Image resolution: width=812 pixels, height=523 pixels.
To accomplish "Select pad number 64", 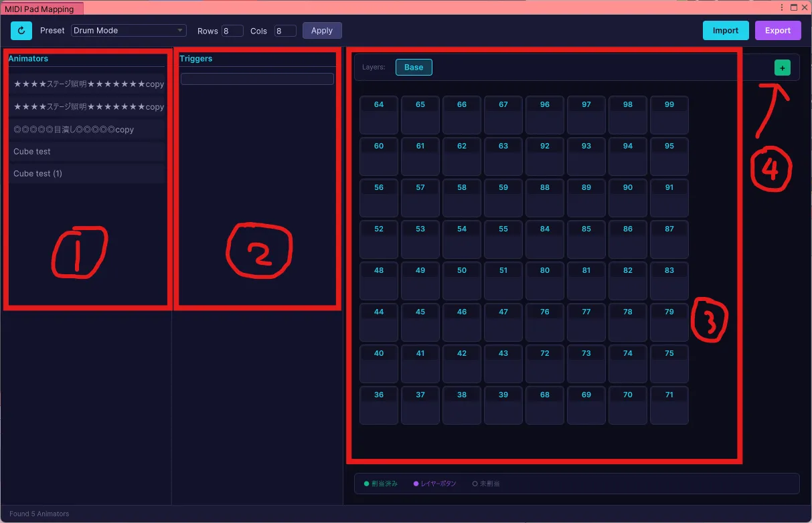I will click(379, 115).
